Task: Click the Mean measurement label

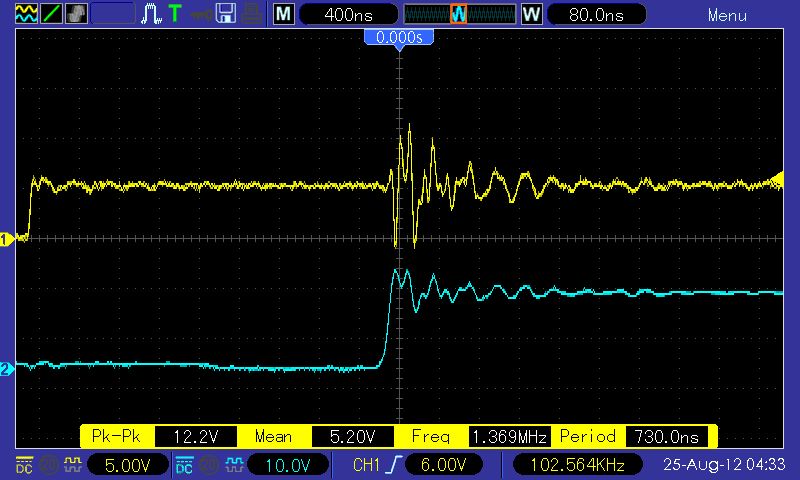Action: (273, 437)
